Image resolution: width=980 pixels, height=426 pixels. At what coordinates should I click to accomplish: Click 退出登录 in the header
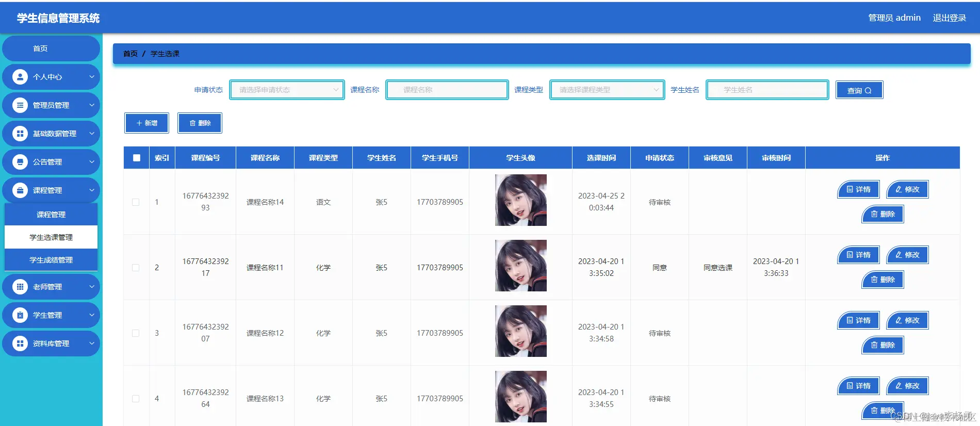[x=949, y=18]
